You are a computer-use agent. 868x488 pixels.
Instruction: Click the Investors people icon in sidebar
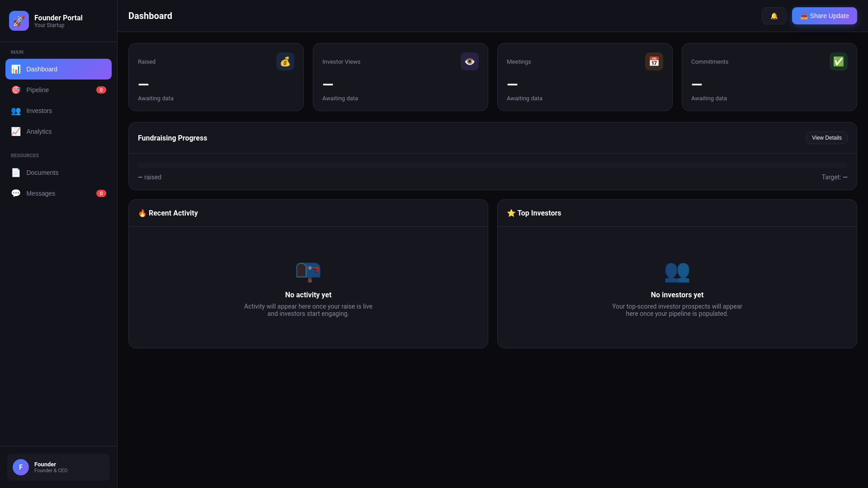16,111
